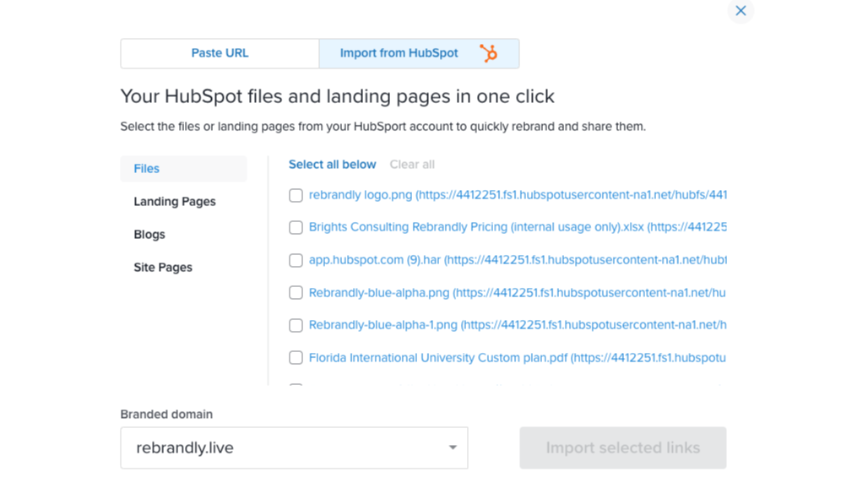Open the Landing Pages category
Image resolution: width=868 pixels, height=488 pixels.
click(x=175, y=202)
